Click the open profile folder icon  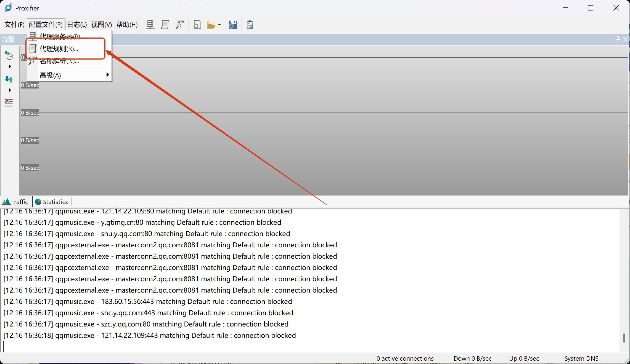211,25
